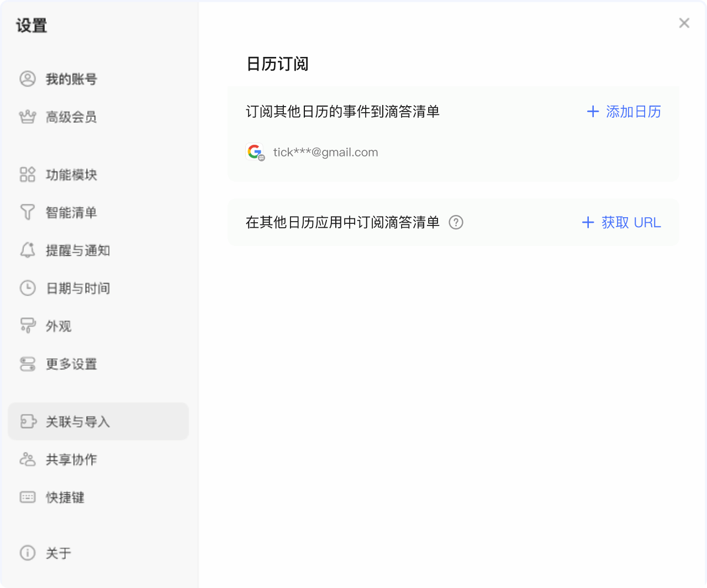Open 我的账号 account icon
707x588 pixels.
28,79
